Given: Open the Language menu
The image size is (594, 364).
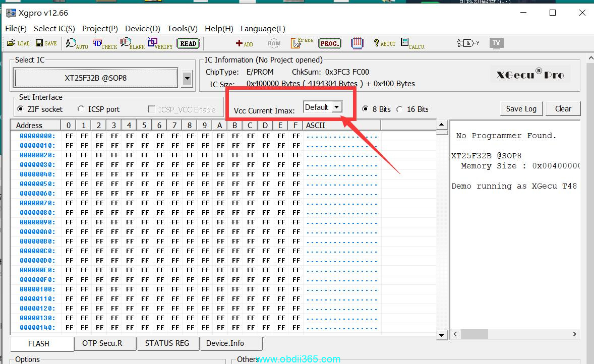Looking at the screenshot, I should tap(263, 28).
